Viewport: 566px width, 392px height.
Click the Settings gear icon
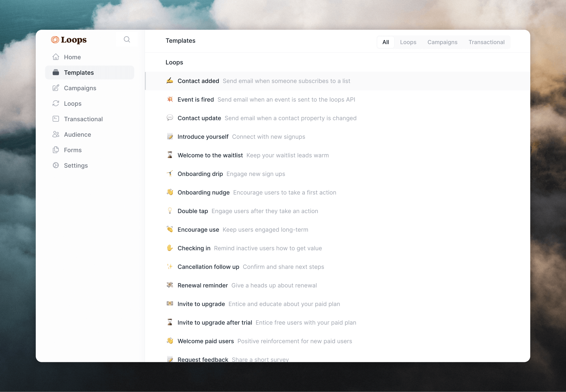coord(56,165)
